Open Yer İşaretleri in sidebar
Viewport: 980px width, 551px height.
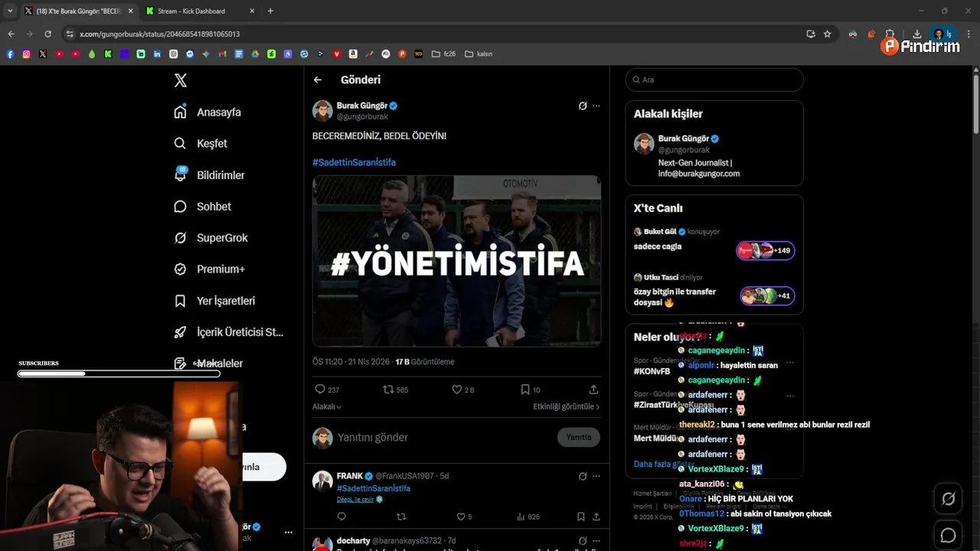pos(214,301)
